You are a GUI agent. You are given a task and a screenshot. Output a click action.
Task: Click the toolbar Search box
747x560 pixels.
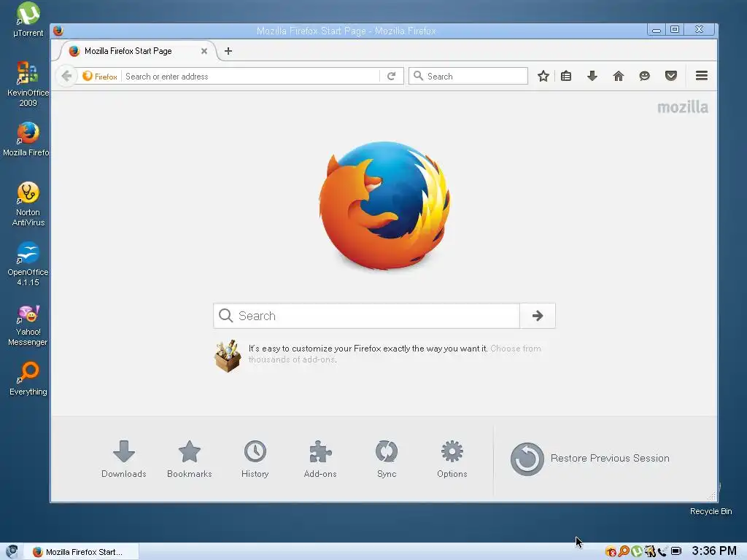point(468,76)
